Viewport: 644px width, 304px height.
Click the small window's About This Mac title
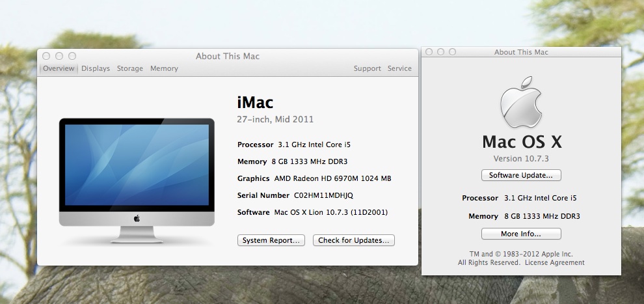pyautogui.click(x=521, y=52)
